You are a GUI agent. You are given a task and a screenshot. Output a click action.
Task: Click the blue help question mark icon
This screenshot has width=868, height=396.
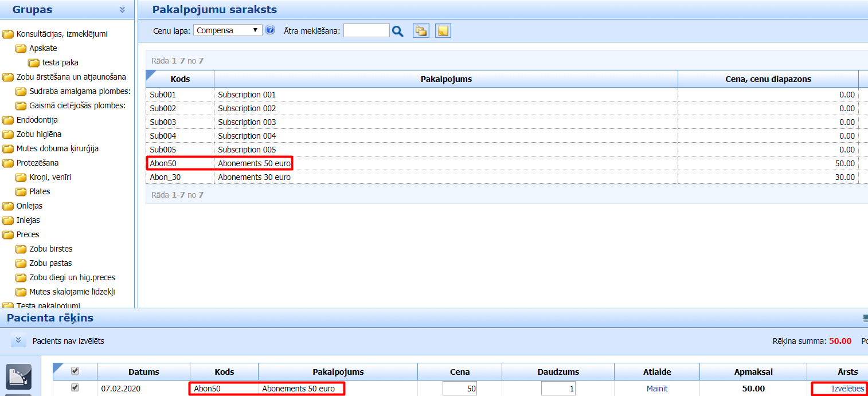click(x=270, y=30)
